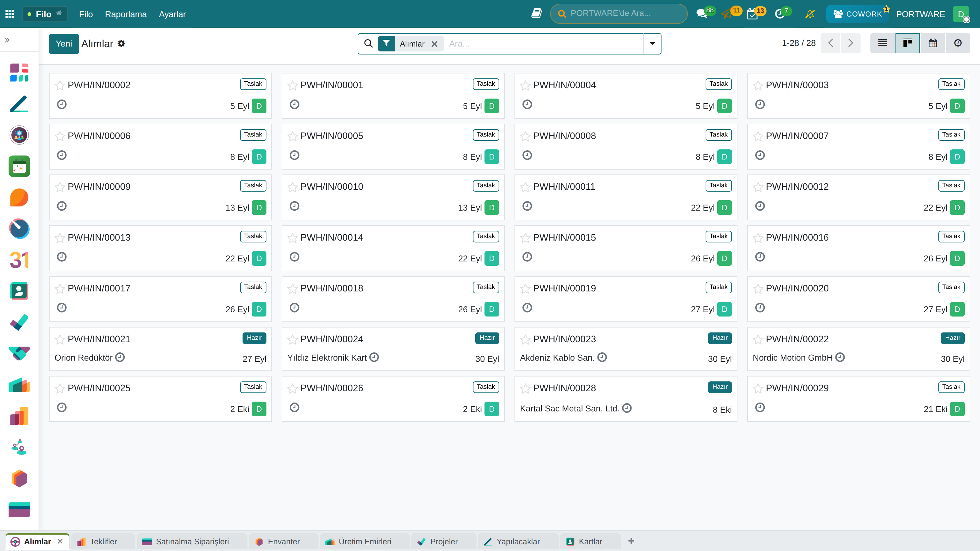
Task: Open the PWH/IN/00022 card
Action: 858,349
